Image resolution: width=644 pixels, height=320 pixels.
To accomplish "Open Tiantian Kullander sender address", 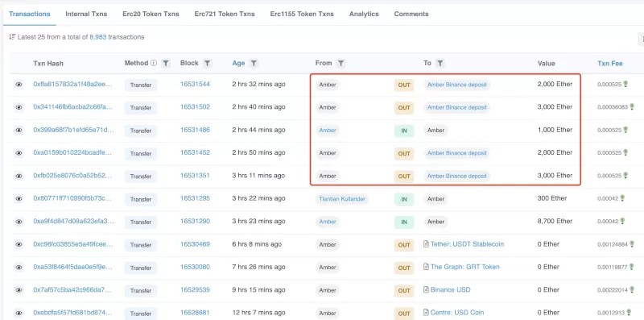I will pyautogui.click(x=341, y=198).
